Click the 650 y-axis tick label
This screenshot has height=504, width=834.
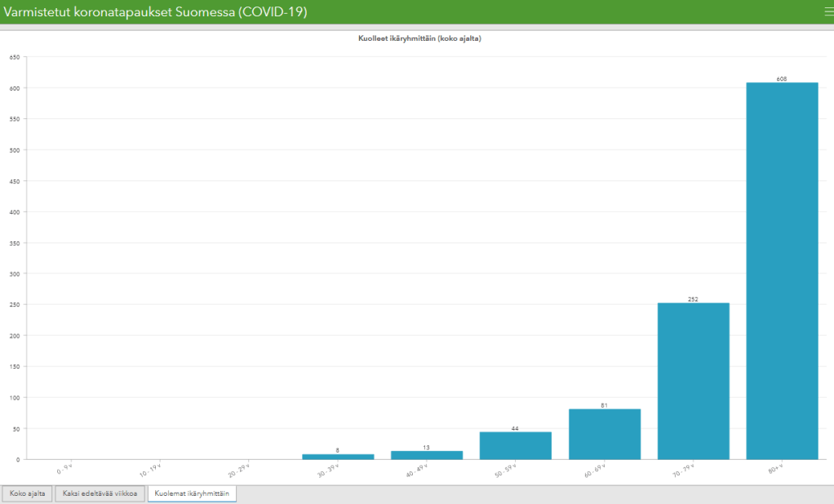click(x=14, y=57)
